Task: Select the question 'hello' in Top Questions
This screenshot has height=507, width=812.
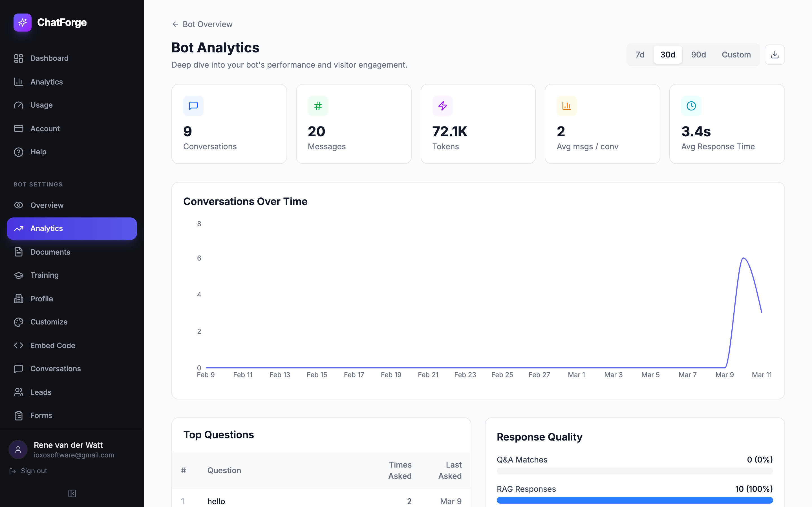Action: 216,501
